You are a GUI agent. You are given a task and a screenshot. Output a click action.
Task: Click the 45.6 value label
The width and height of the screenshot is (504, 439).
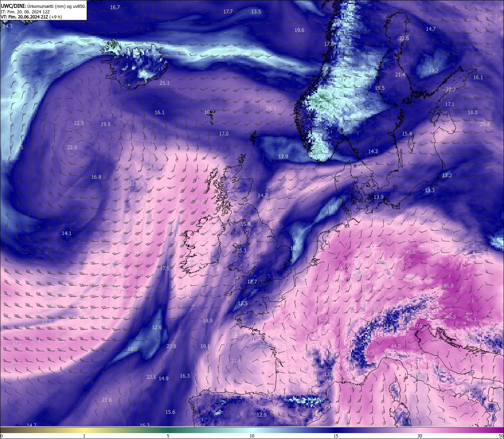(x=411, y=252)
